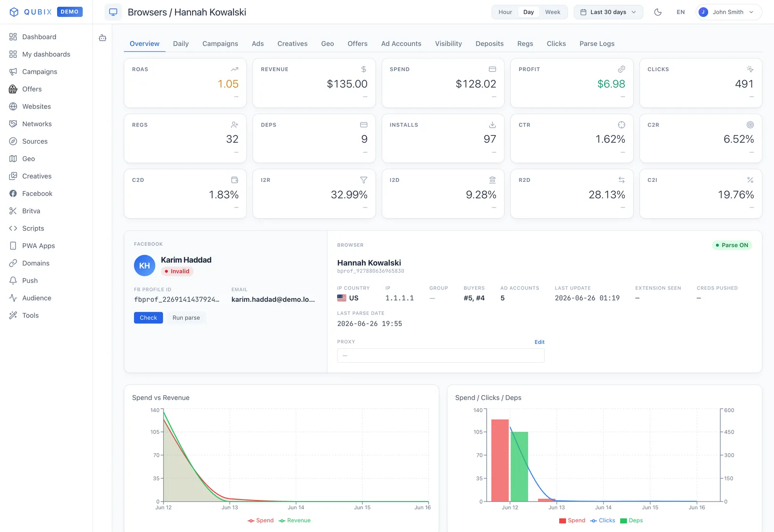
Task: Click the monitor icon next to Browsers title
Action: tap(113, 12)
